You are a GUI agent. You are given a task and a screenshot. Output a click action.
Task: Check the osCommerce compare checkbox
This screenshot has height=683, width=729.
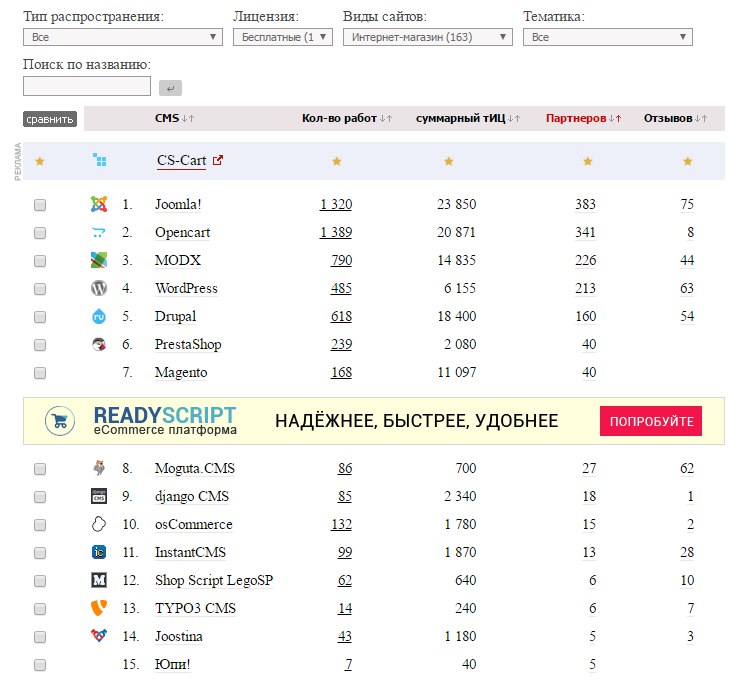40,525
